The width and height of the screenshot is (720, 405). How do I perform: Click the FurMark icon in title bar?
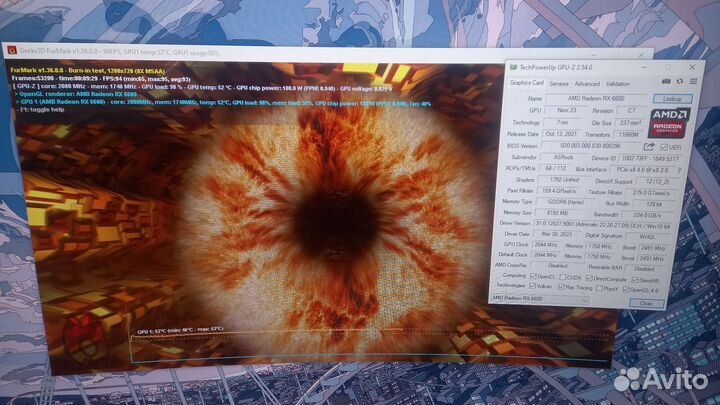[x=10, y=50]
